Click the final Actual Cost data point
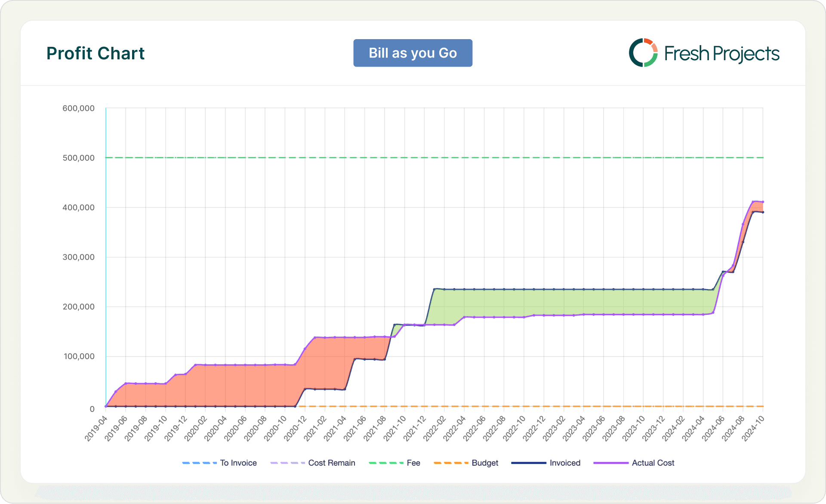This screenshot has width=826, height=504. point(763,202)
